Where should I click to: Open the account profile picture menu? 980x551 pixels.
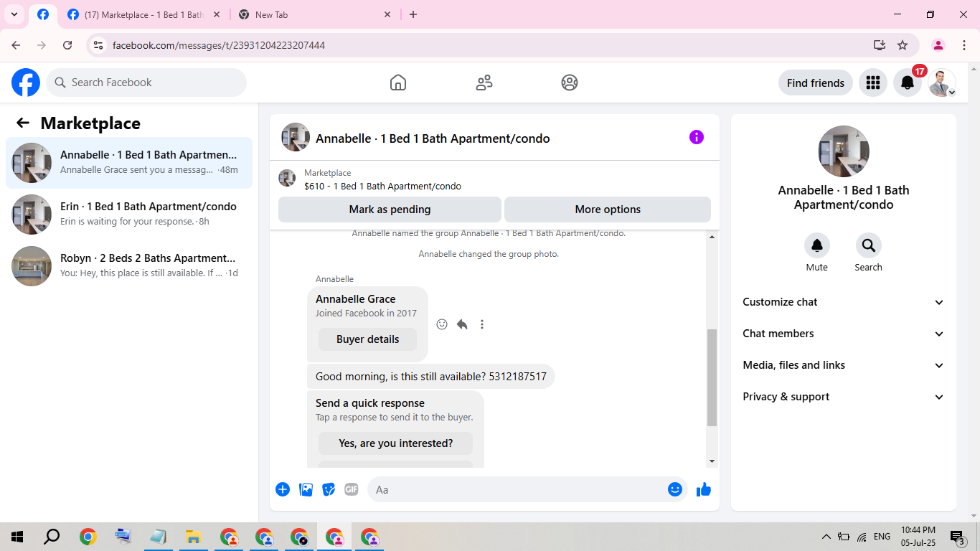[x=942, y=83]
